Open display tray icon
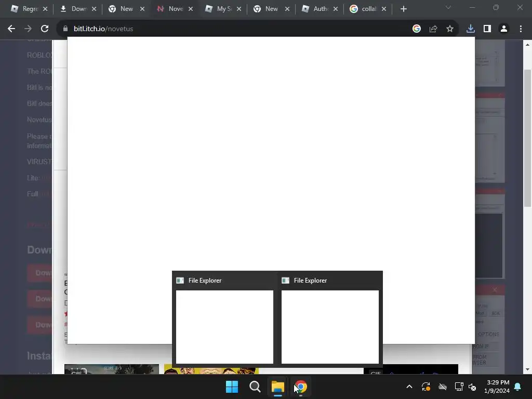 tap(459, 387)
